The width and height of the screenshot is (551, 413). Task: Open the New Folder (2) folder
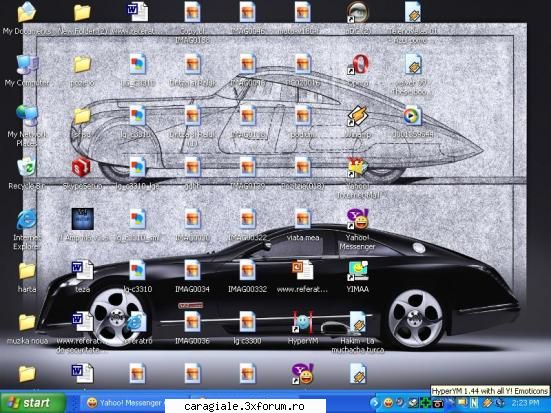(x=82, y=13)
